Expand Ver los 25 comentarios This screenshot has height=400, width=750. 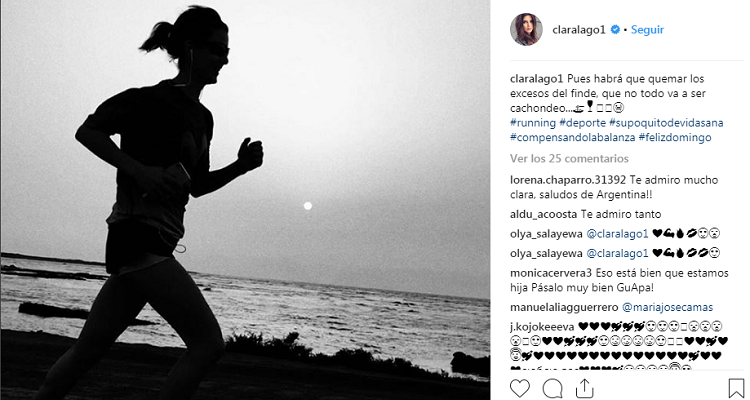pos(569,158)
